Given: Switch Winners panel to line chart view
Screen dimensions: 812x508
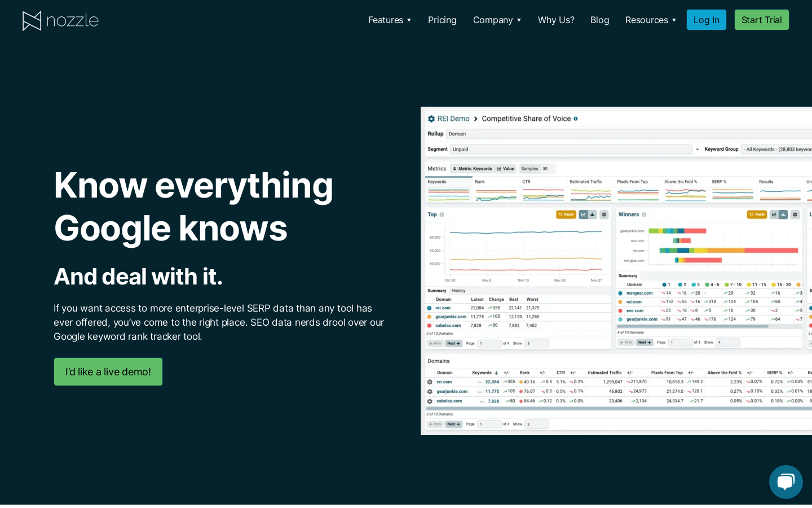Looking at the screenshot, I should [775, 214].
